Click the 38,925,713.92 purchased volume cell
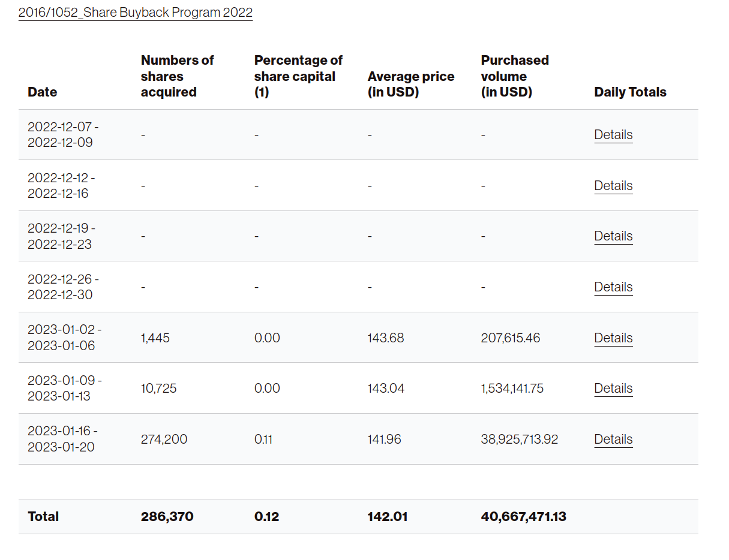Viewport: 729px width, 560px height. click(519, 439)
